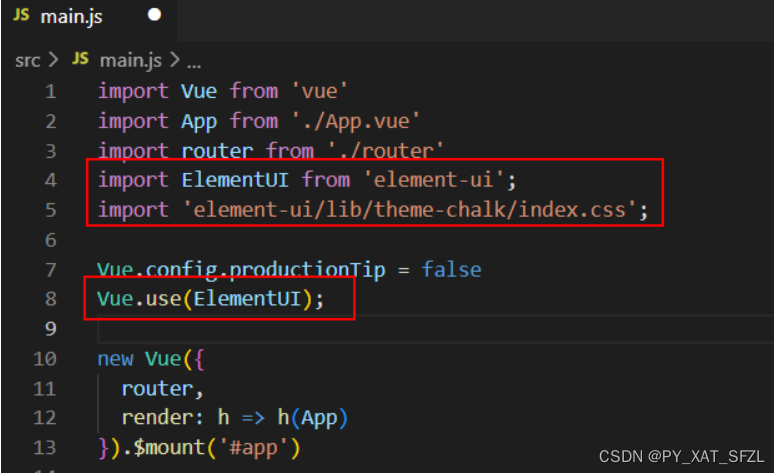781x475 pixels.
Task: Click 'router' identifier on line 3
Action: point(217,151)
